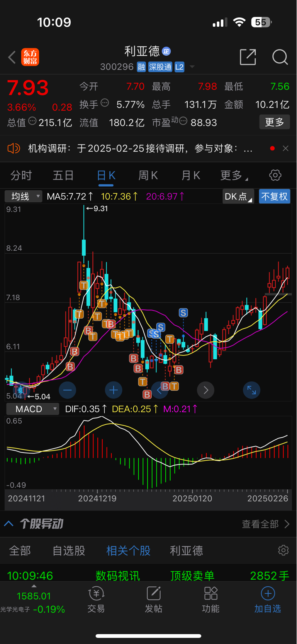Open the 机构调研 news ticker text

(x=140, y=148)
